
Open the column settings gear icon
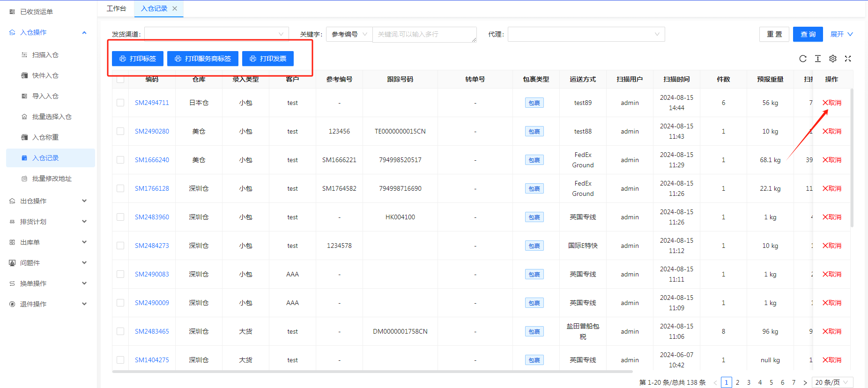pyautogui.click(x=832, y=59)
